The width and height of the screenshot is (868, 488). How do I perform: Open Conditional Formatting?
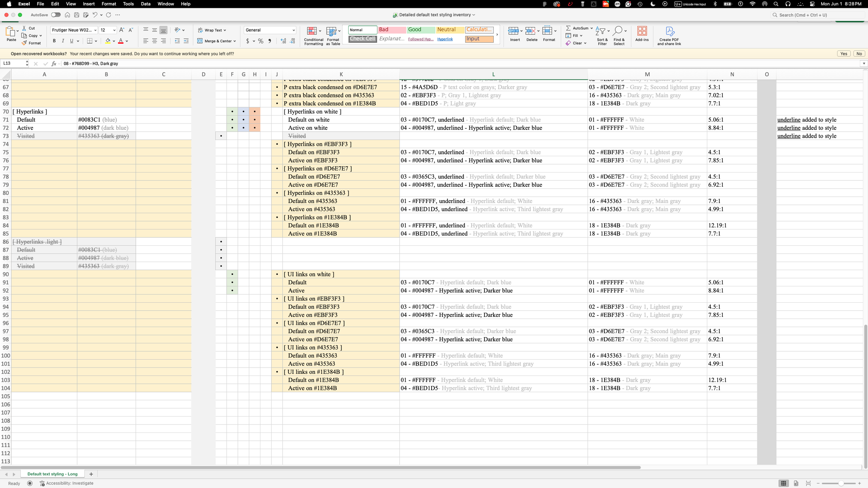click(313, 36)
